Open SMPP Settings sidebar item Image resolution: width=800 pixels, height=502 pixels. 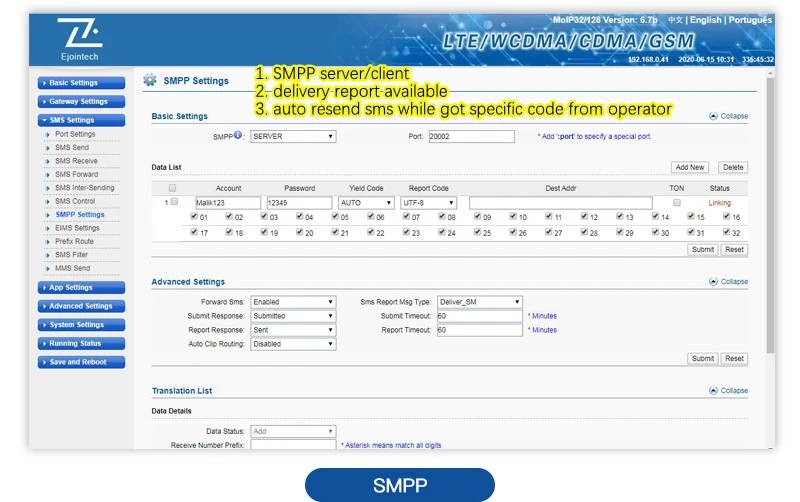80,214
